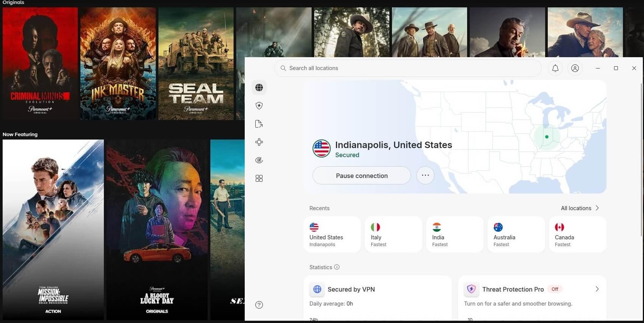This screenshot has width=644, height=323.
Task: Click the Indianapolis, United States heading
Action: (x=394, y=145)
